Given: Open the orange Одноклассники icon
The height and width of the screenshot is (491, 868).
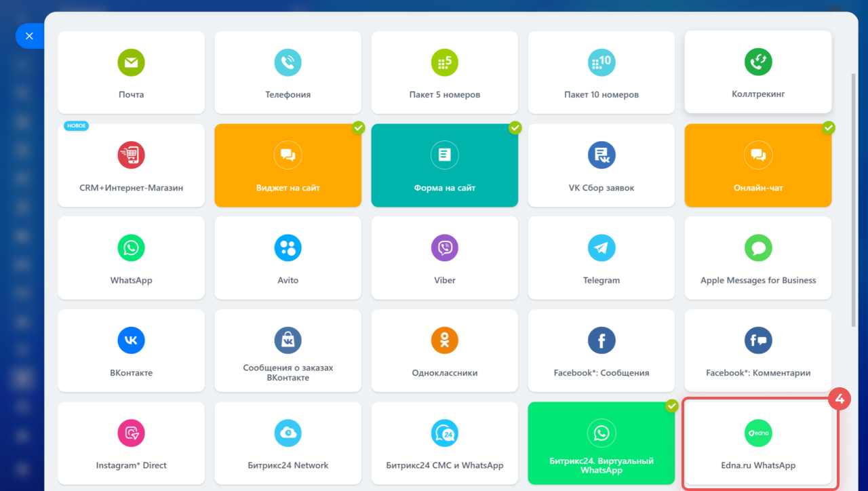Looking at the screenshot, I should coord(445,340).
